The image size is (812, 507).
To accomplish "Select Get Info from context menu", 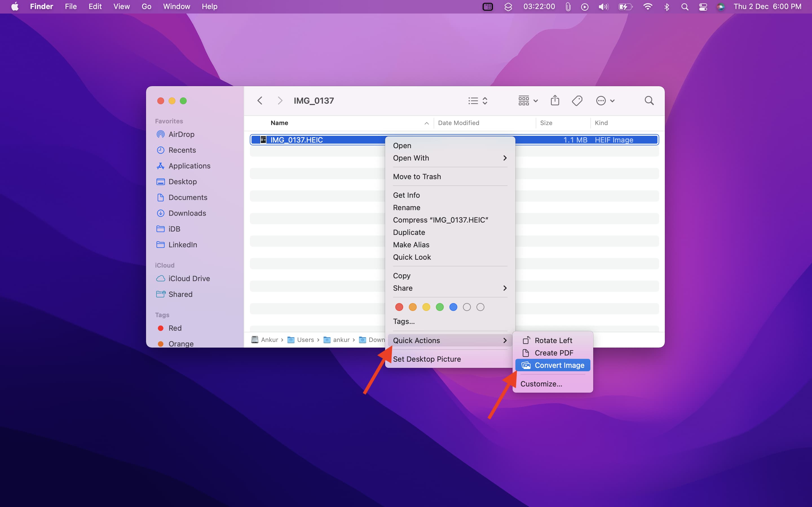I will [406, 195].
